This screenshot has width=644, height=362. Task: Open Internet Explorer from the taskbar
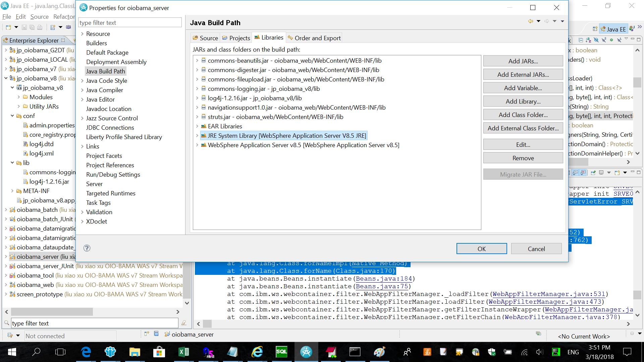tap(257, 352)
